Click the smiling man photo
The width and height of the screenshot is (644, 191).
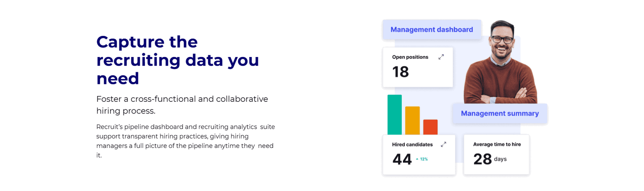[x=500, y=62]
